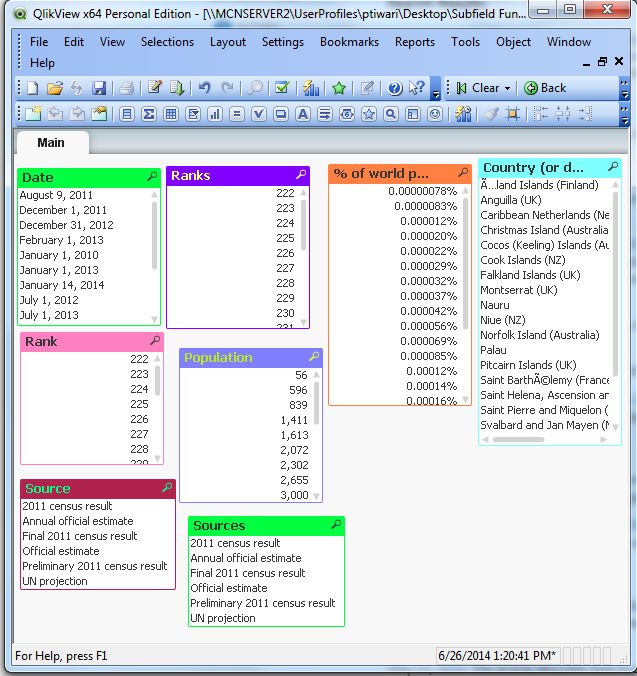Create a Multi Box object
The width and height of the screenshot is (637, 676).
[193, 114]
